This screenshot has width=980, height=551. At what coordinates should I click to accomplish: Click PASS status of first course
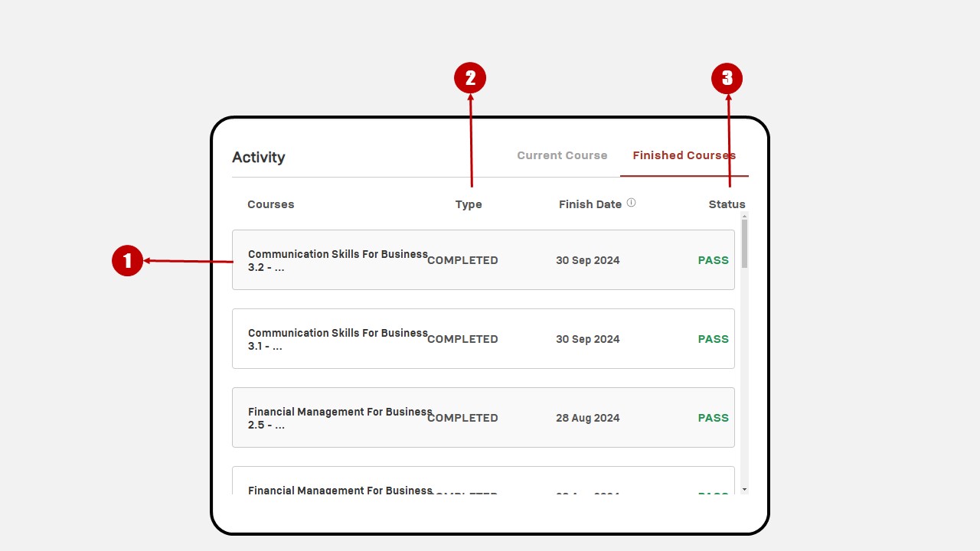713,260
